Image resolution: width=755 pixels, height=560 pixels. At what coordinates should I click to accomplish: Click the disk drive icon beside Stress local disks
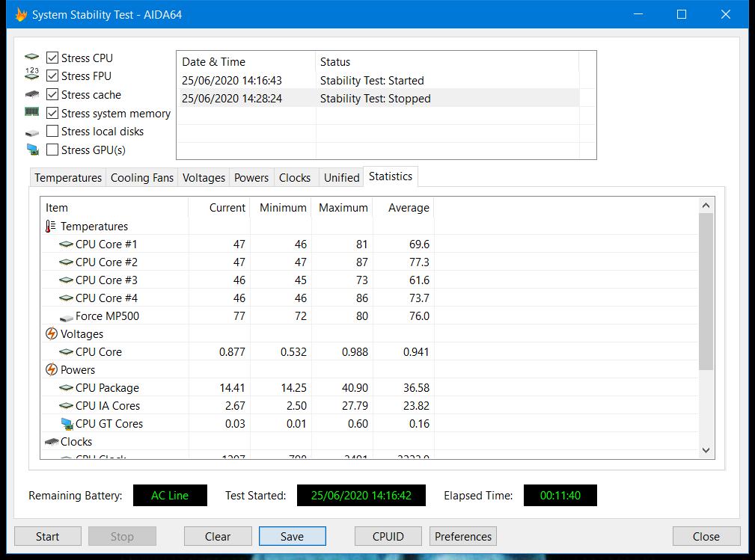pyautogui.click(x=31, y=132)
